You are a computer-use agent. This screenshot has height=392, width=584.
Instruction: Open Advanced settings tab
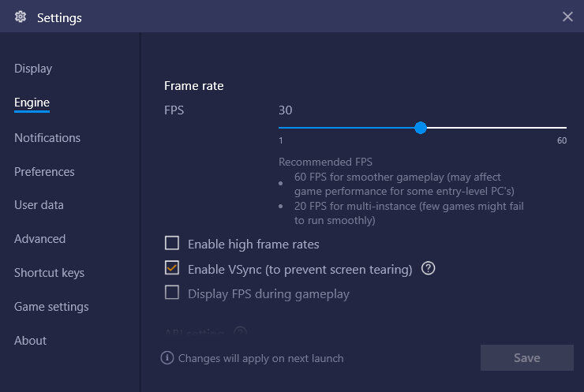39,239
